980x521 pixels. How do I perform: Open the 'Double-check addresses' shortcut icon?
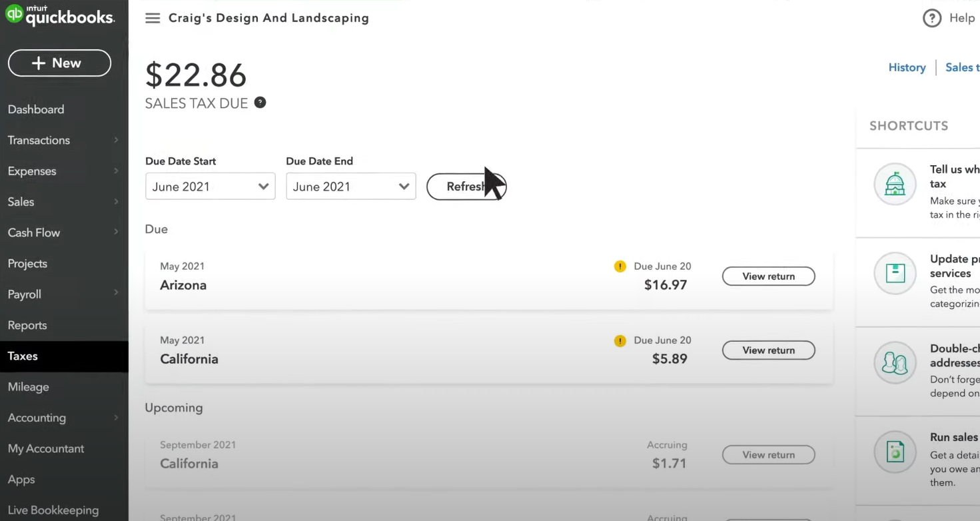point(895,363)
